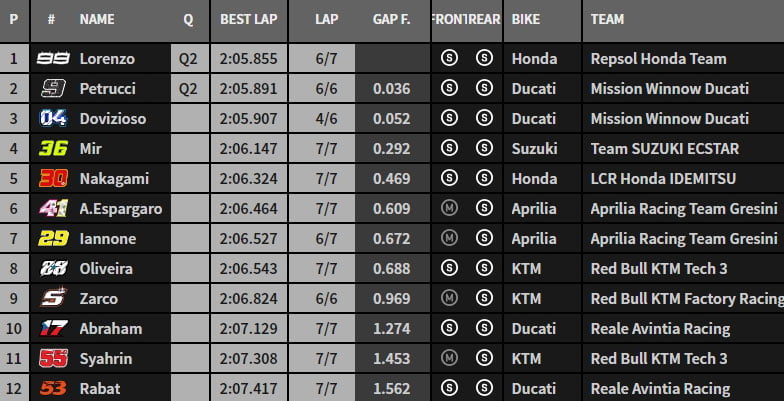The width and height of the screenshot is (784, 401).
Task: Select rider name Rabat
Action: coord(98,389)
